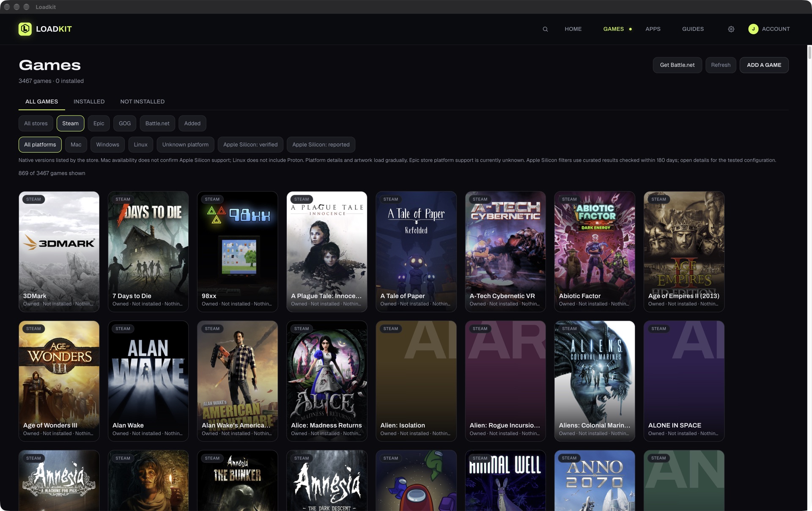Open the Amnesia: The Bunker card
The height and width of the screenshot is (511, 812).
(x=237, y=481)
